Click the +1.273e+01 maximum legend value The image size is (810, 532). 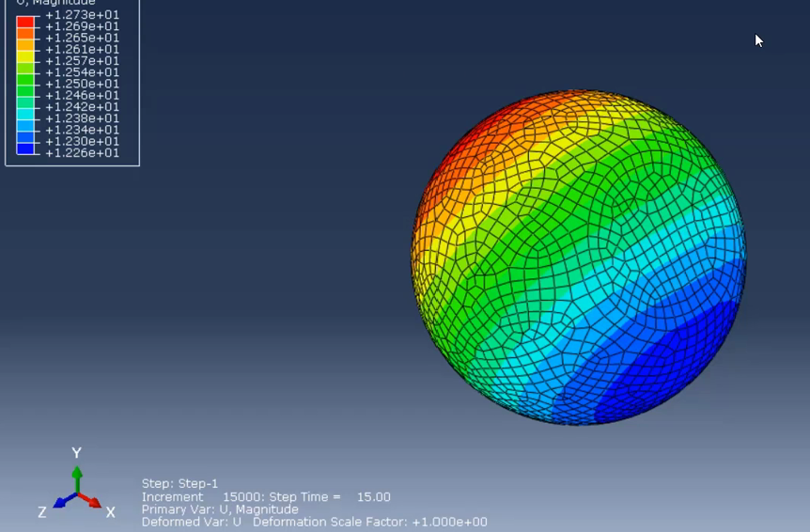(82, 15)
